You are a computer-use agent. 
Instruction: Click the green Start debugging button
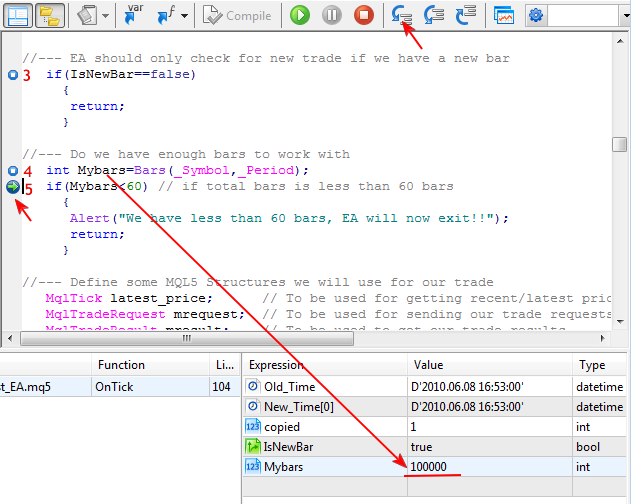click(x=300, y=16)
